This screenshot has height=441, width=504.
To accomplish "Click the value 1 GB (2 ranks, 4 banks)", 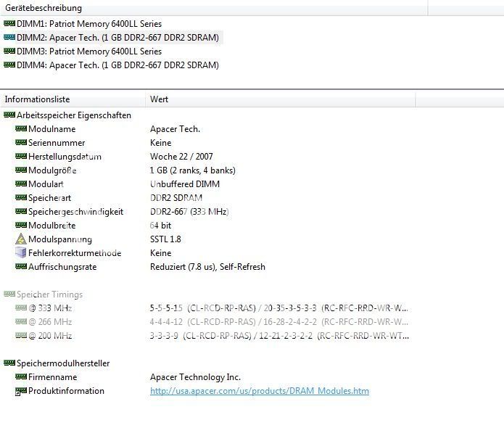I will 193,170.
